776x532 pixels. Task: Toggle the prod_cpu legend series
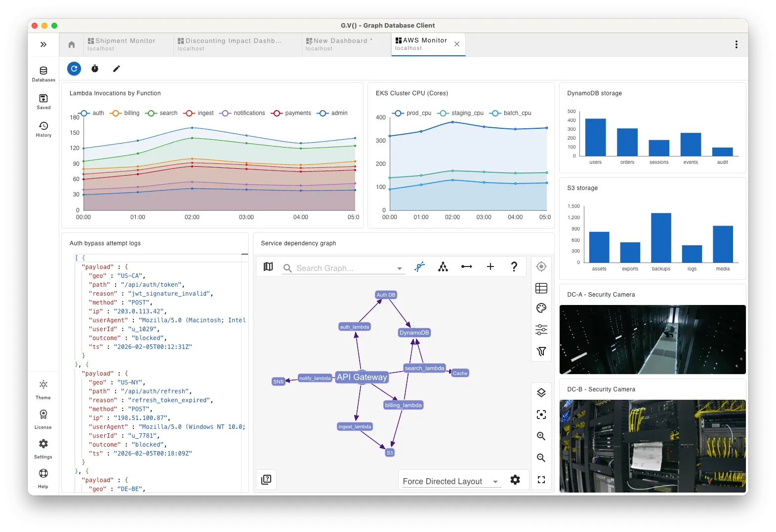412,113
